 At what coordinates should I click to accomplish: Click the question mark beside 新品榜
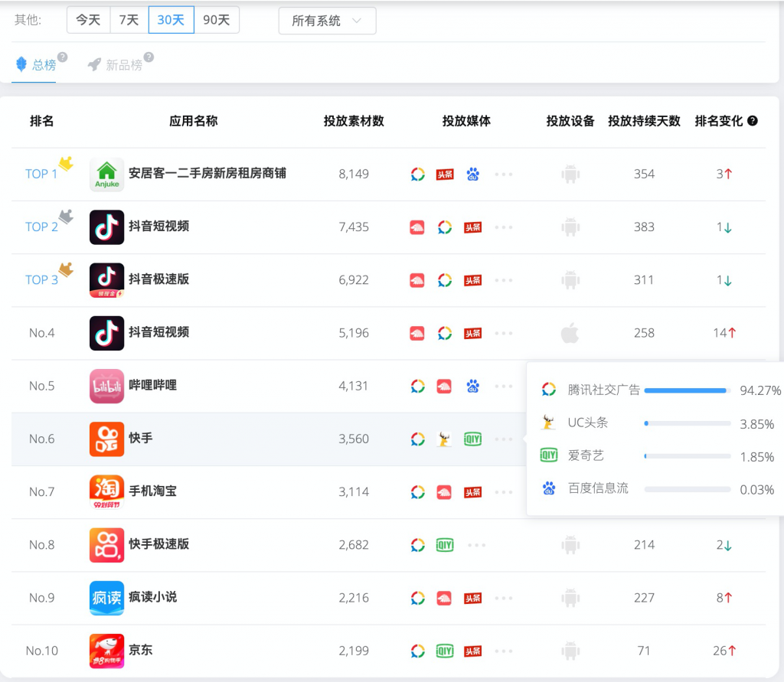pyautogui.click(x=149, y=57)
